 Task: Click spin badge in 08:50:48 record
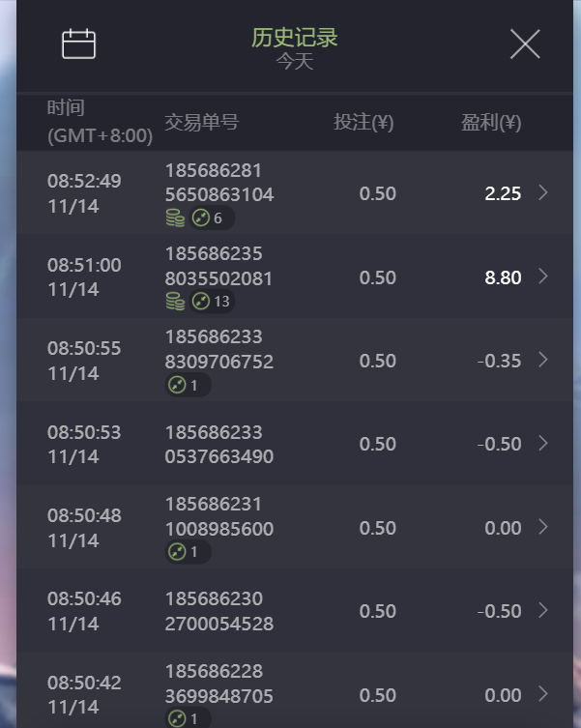click(186, 552)
